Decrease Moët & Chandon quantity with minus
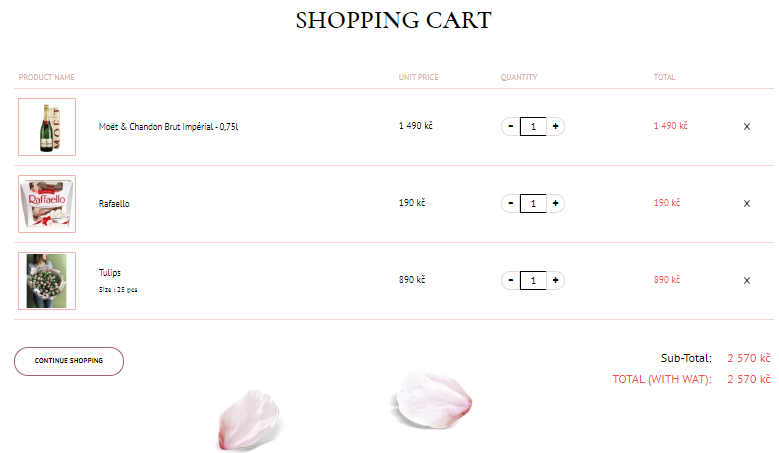Image resolution: width=779 pixels, height=453 pixels. [x=511, y=126]
